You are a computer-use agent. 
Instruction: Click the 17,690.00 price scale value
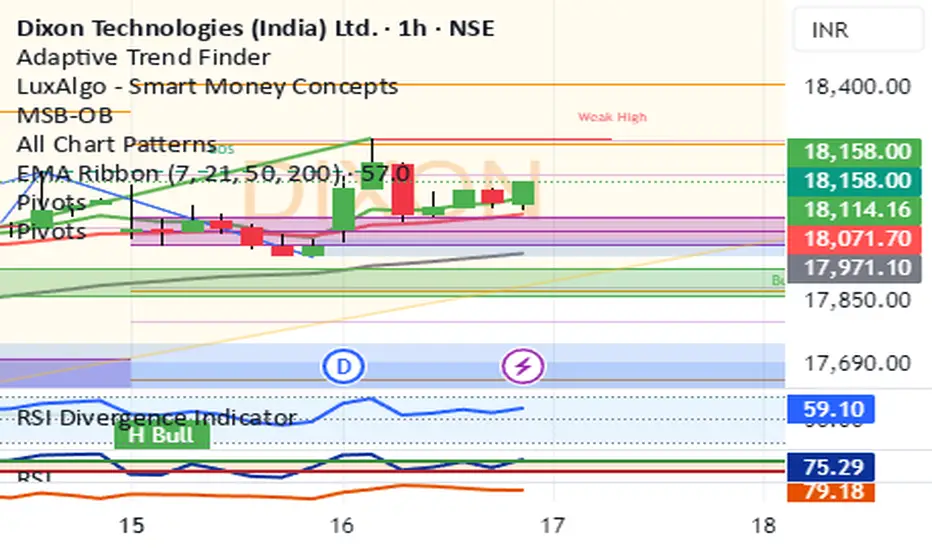(857, 363)
